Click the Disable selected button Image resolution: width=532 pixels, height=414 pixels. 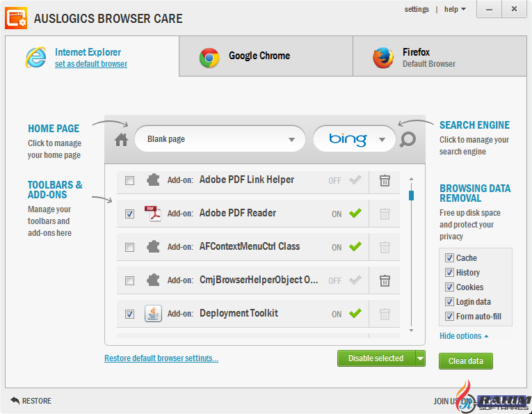(x=376, y=358)
